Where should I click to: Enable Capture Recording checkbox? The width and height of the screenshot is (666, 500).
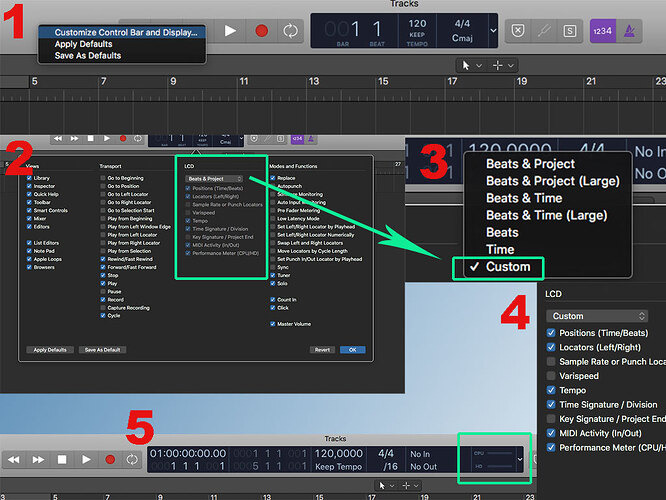pos(103,308)
